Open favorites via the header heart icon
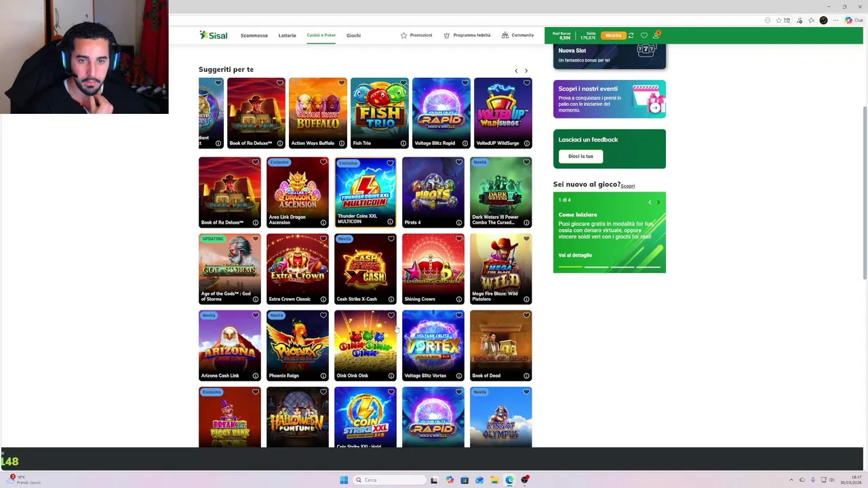The height and width of the screenshot is (488, 868). [644, 35]
